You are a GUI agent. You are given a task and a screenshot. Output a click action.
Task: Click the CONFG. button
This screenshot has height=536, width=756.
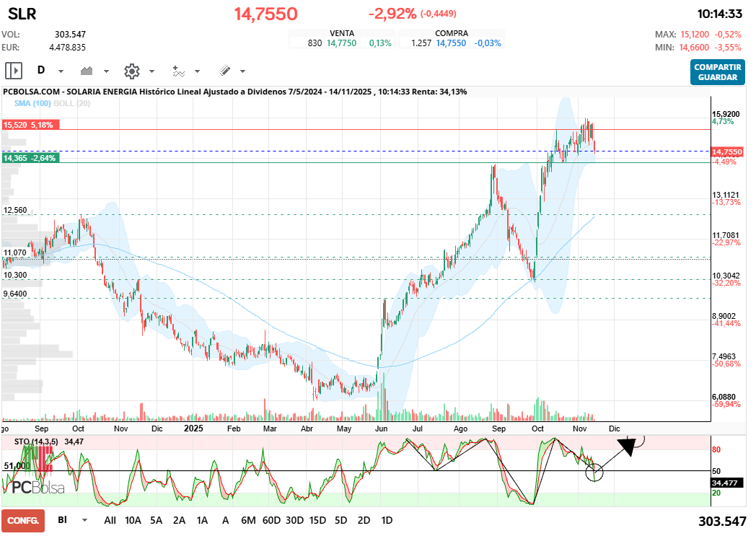(23, 521)
